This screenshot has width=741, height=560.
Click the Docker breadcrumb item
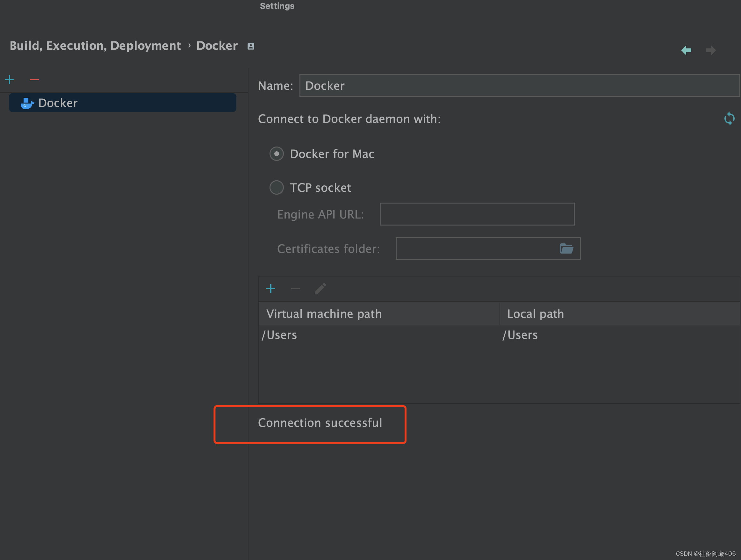[217, 46]
